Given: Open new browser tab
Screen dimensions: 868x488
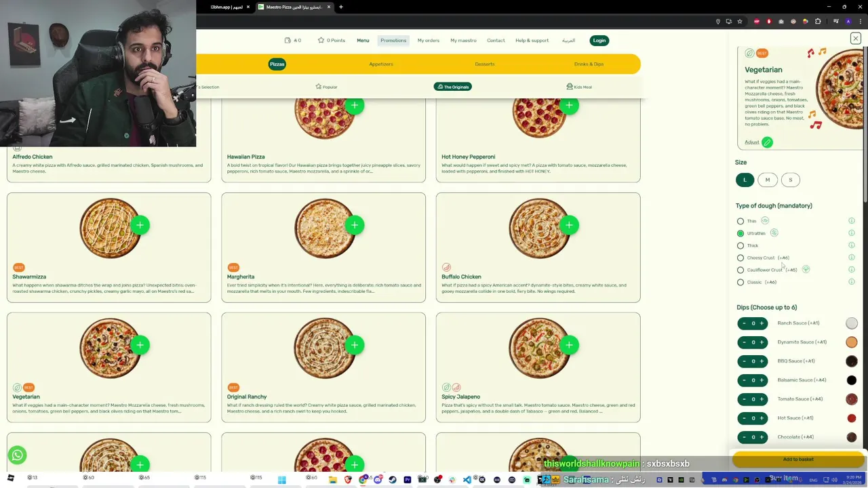Looking at the screenshot, I should pyautogui.click(x=341, y=7).
